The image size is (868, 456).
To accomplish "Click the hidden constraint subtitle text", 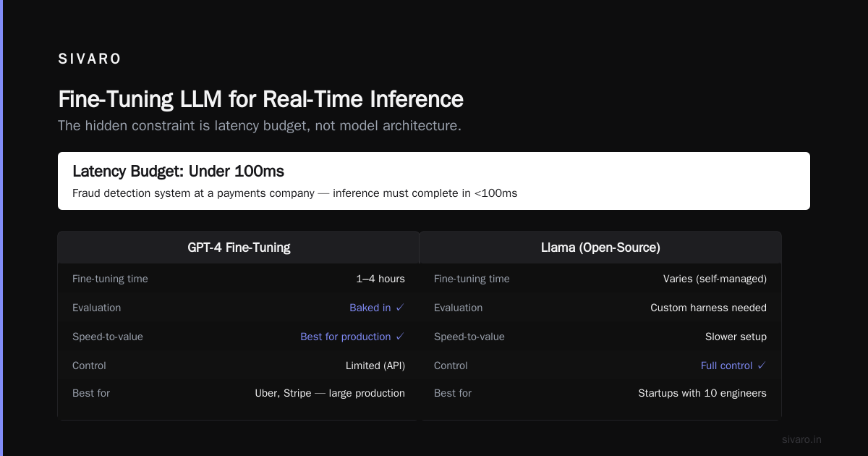I will [x=260, y=125].
